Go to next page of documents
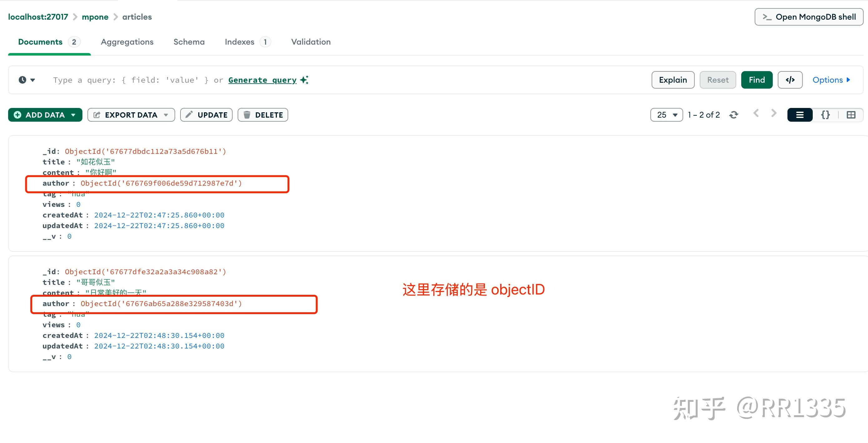The image size is (868, 443). 773,114
